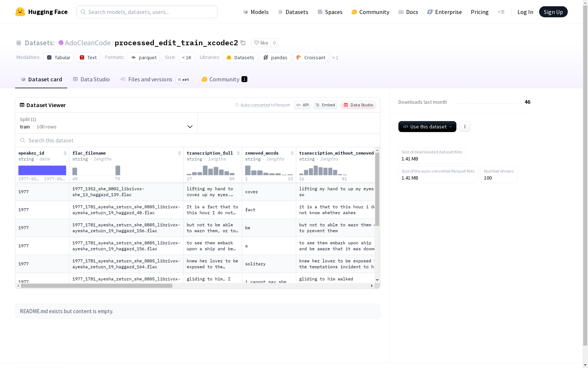Sort the transcription_full column
The image size is (588, 368).
click(x=238, y=153)
